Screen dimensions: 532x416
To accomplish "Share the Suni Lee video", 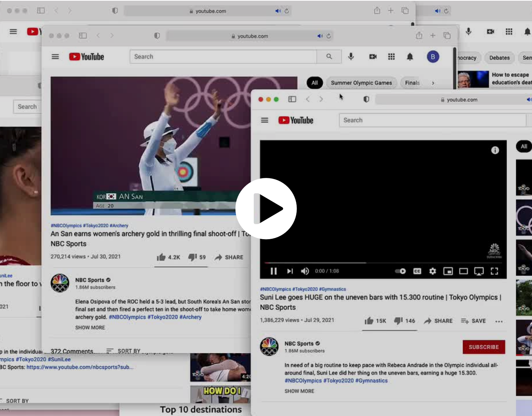I will 438,321.
